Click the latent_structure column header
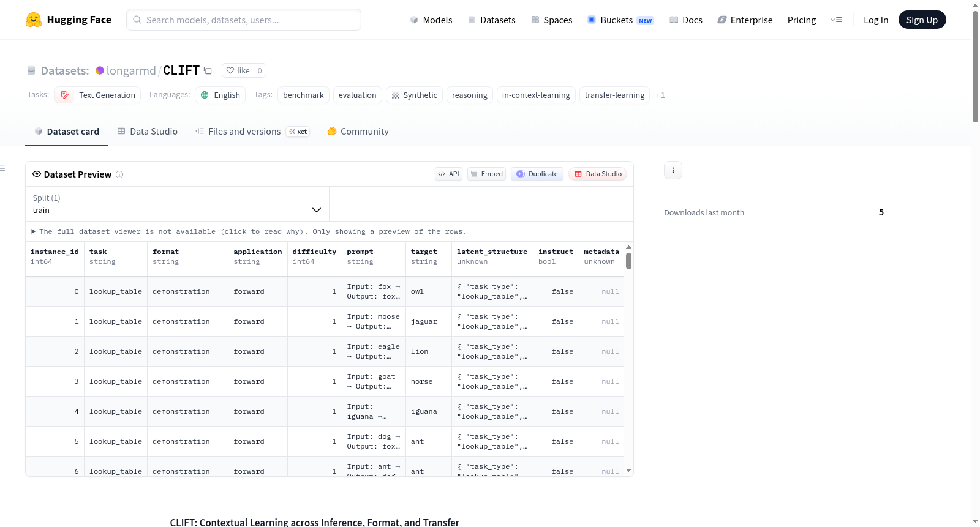 point(492,256)
